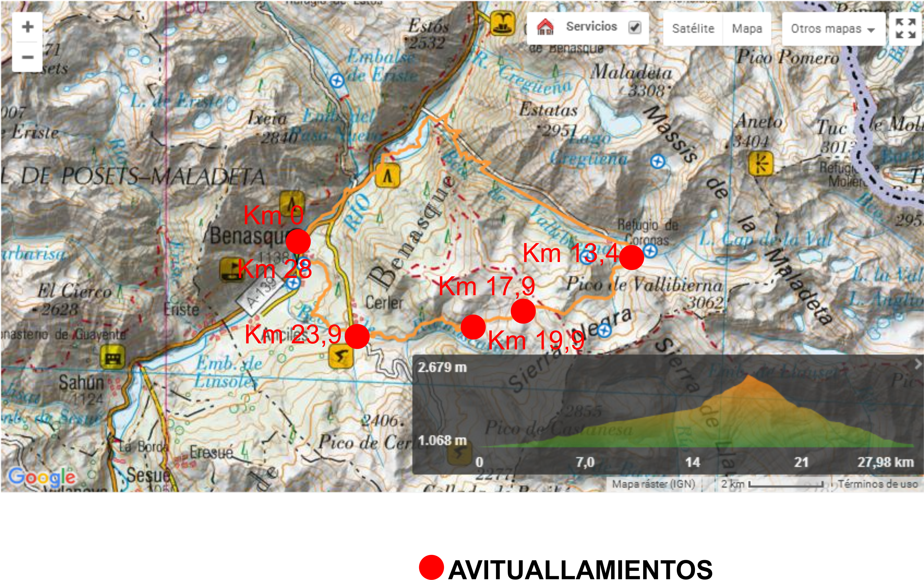This screenshot has height=580, width=924.
Task: Click the campsite tent icon on the route
Action: pos(388,176)
